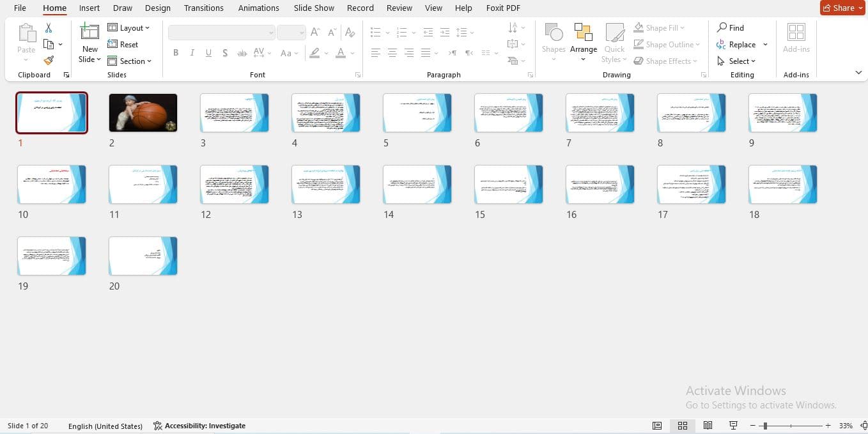Expand the Section dropdown

click(x=129, y=61)
